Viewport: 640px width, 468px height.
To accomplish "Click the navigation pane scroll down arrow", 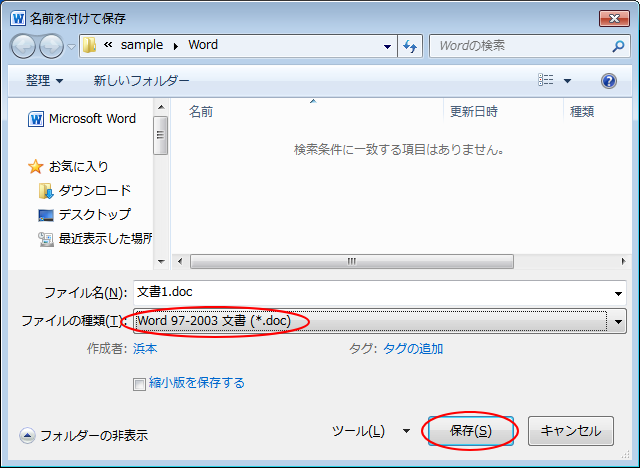I will (x=161, y=262).
